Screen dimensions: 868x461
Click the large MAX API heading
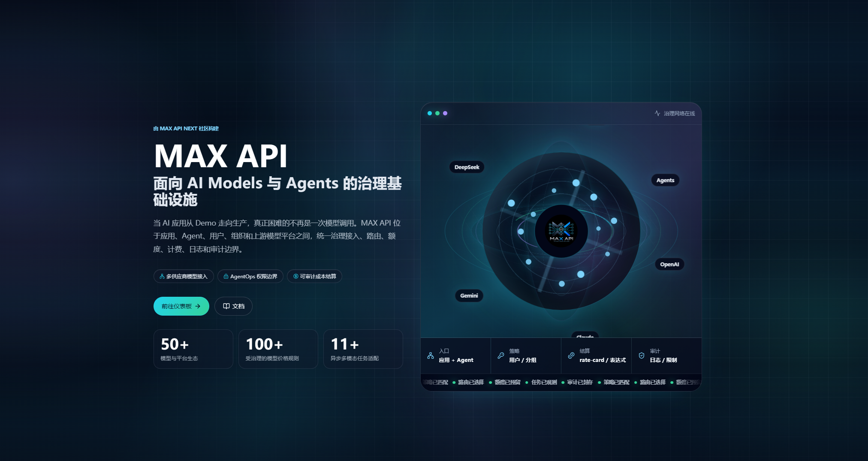tap(220, 156)
